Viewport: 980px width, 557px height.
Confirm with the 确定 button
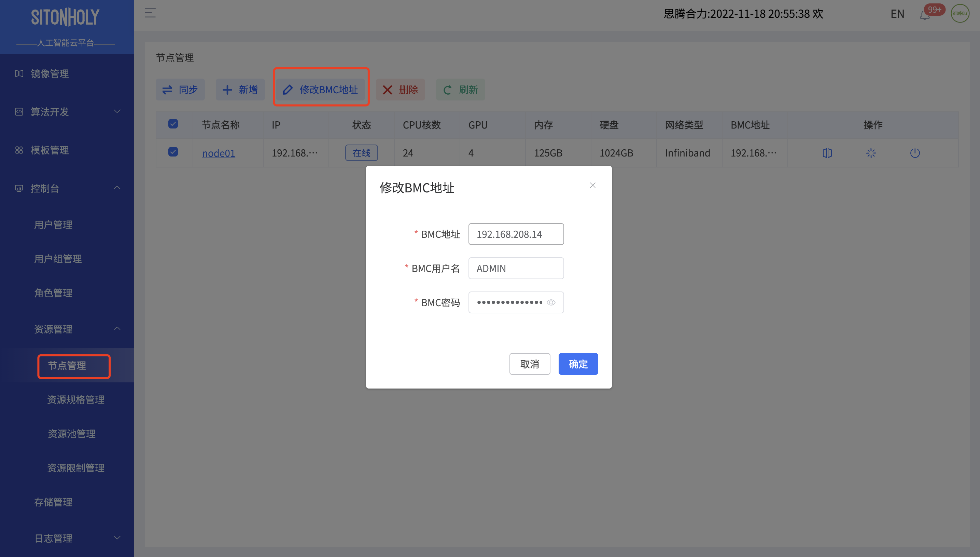pos(578,364)
